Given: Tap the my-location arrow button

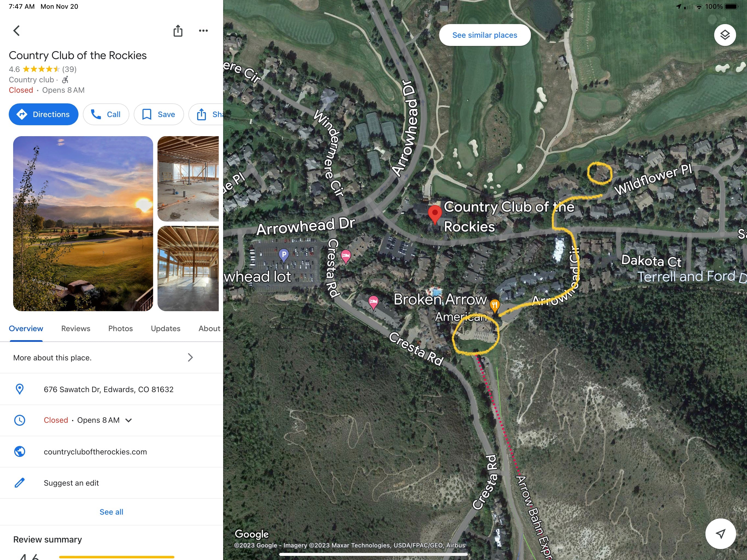Looking at the screenshot, I should 720,534.
